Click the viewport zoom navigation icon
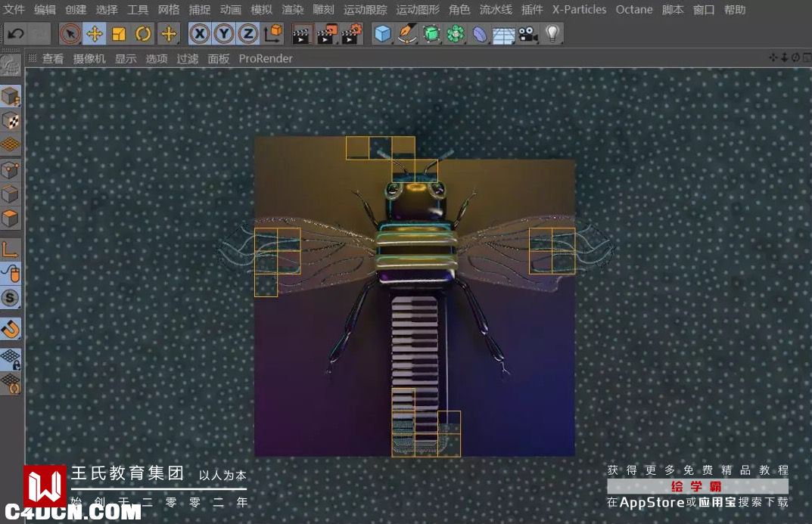The image size is (812, 524). [x=784, y=57]
